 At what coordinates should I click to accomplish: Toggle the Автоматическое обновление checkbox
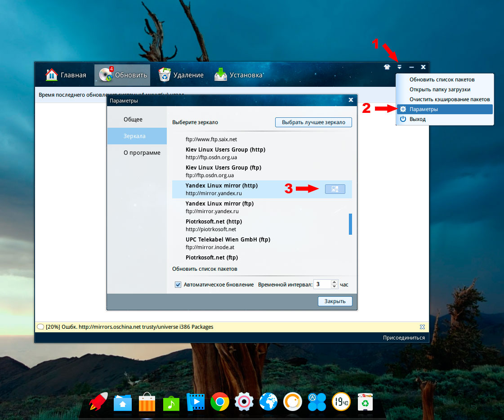pos(178,285)
